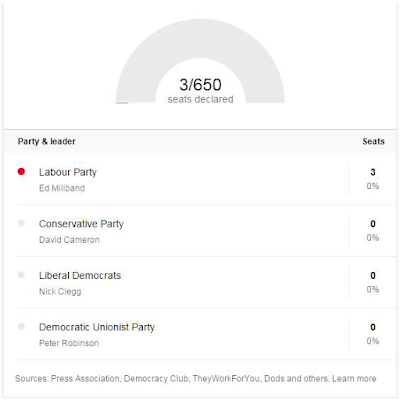Viewport: 400px width, 400px height.
Task: Select the Labour Party name
Action: click(x=68, y=172)
